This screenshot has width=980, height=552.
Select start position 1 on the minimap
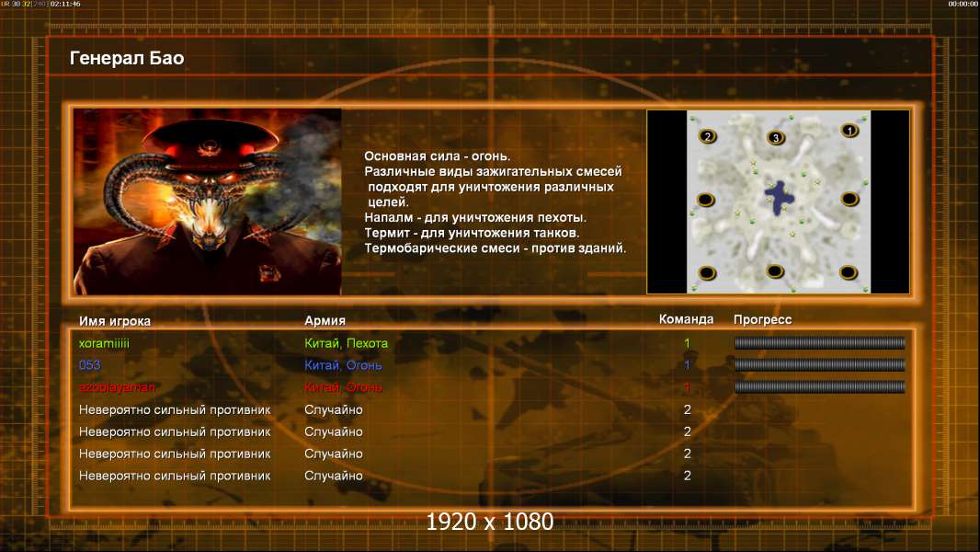tap(849, 130)
